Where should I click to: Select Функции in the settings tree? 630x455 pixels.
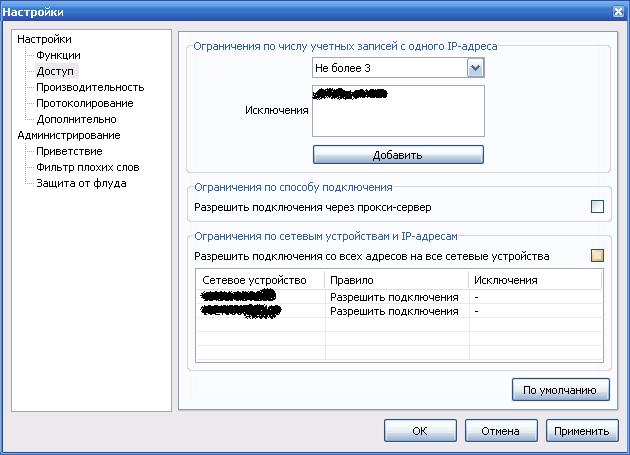(58, 56)
